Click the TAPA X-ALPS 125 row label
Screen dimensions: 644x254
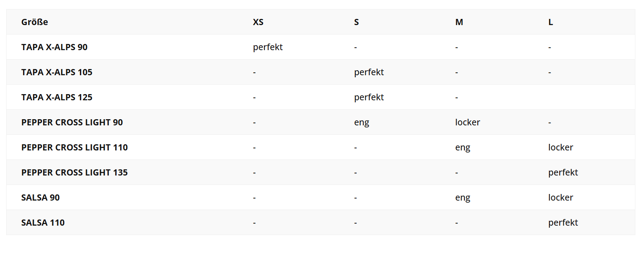57,97
